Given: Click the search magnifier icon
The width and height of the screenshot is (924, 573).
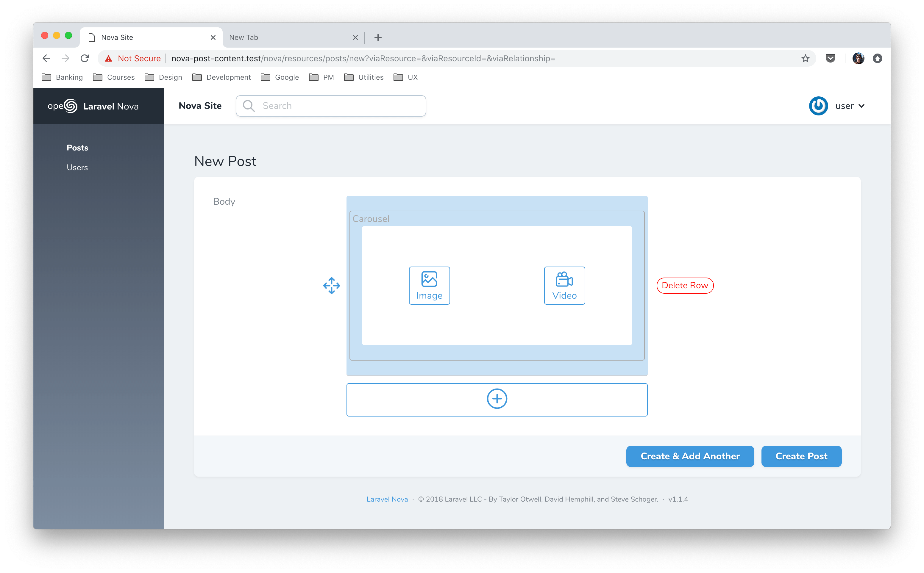Looking at the screenshot, I should click(249, 106).
